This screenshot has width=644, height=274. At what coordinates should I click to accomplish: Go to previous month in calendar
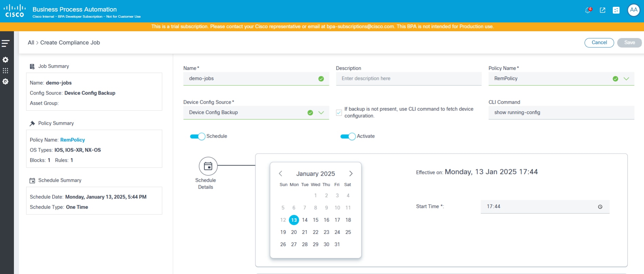click(x=281, y=174)
